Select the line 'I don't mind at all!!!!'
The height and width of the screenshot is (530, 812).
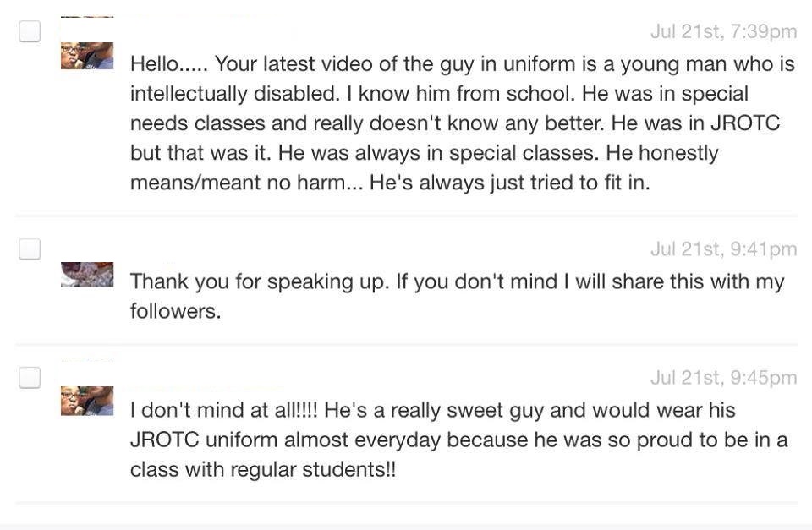(x=432, y=411)
